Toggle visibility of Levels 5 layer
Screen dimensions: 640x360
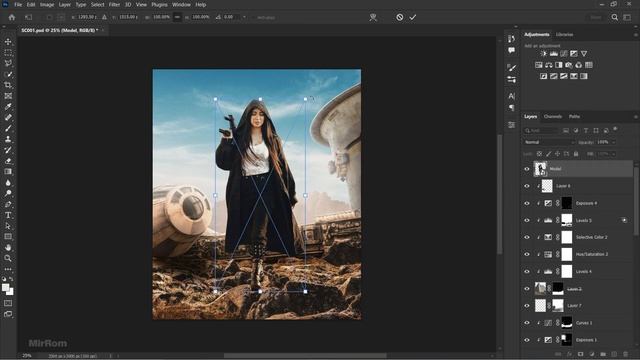527,220
